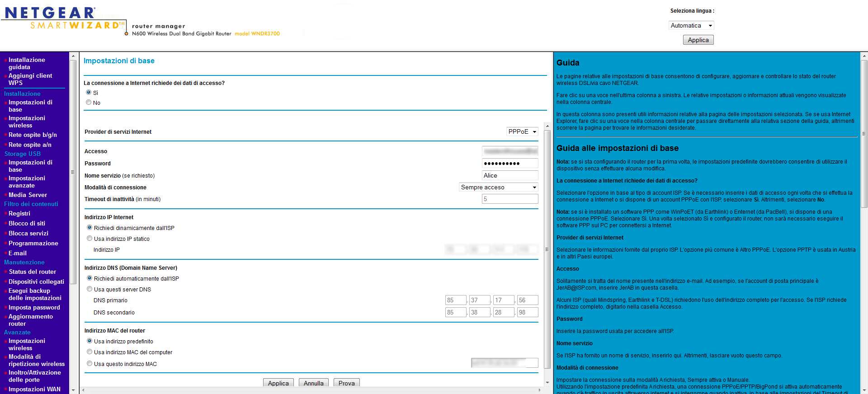Click the NETGEAR SmartWizard logo
The image size is (868, 394).
click(x=63, y=19)
